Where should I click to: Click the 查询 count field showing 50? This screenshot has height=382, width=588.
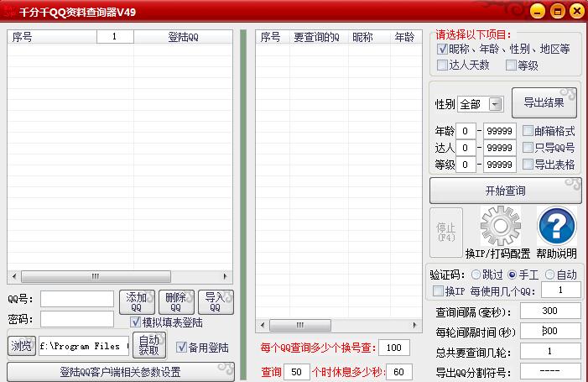pos(297,371)
